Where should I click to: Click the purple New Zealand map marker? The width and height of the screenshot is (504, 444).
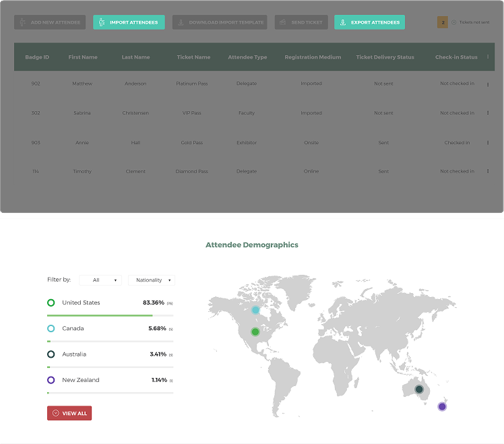442,406
